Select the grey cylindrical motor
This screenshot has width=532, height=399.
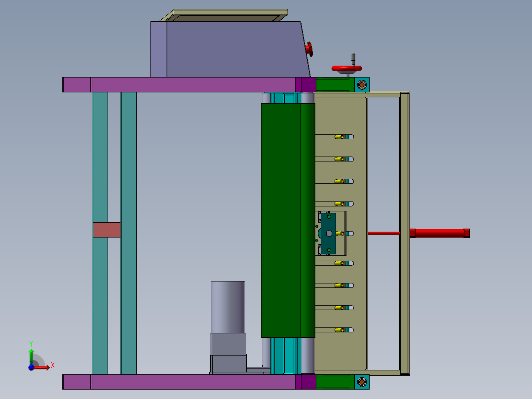tap(228, 307)
